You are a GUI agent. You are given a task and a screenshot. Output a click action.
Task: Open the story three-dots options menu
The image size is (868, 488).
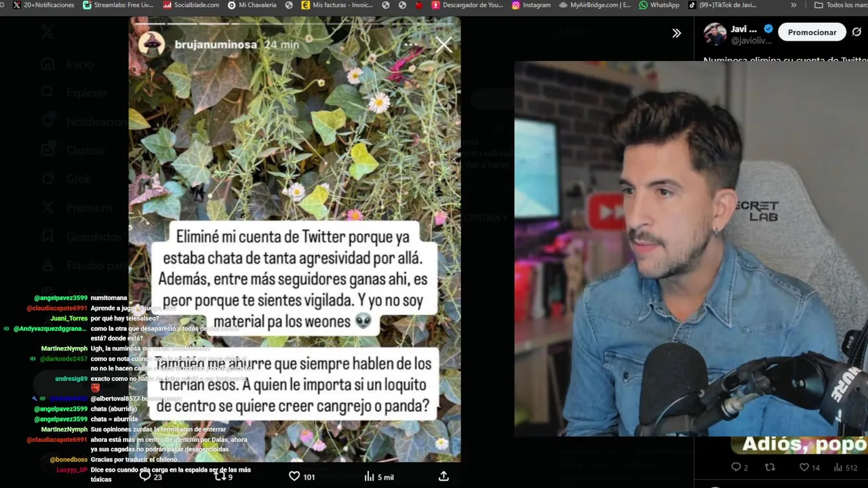[411, 45]
